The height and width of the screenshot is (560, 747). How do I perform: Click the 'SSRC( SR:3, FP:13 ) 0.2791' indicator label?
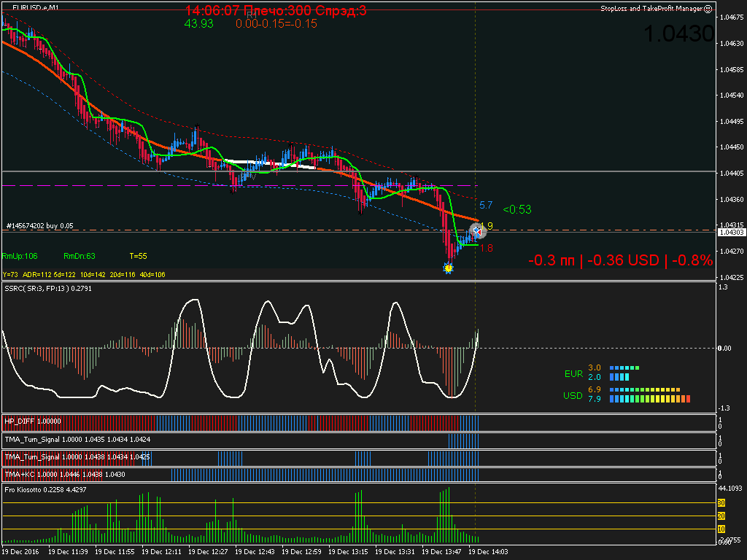[48, 289]
